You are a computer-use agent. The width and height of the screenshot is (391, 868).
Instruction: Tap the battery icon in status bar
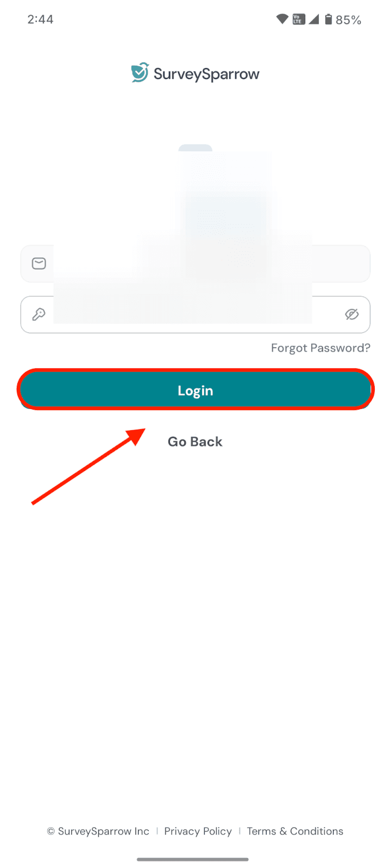pyautogui.click(x=328, y=20)
